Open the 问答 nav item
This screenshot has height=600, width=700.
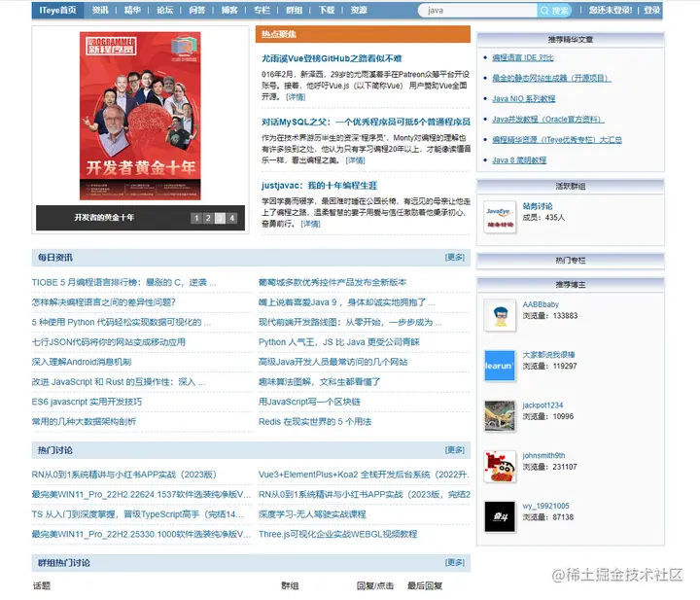pyautogui.click(x=196, y=10)
